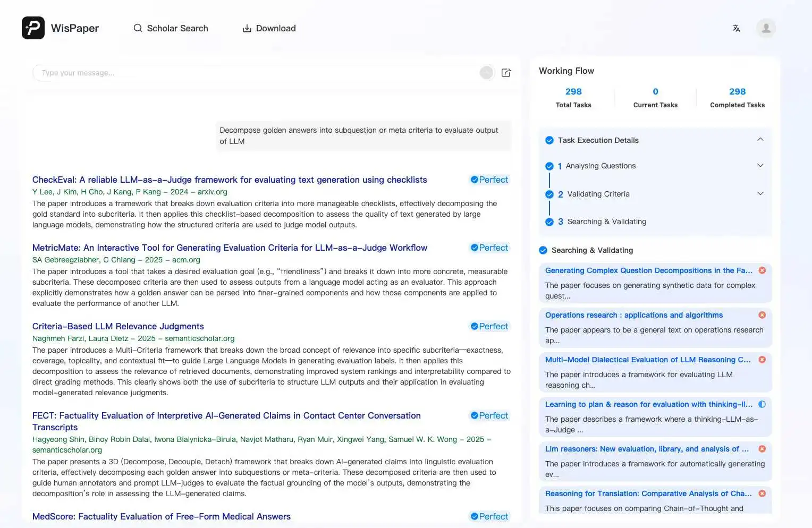
Task: Click the CheckEval author line 'Y Lee, J Kim'
Action: [130, 192]
